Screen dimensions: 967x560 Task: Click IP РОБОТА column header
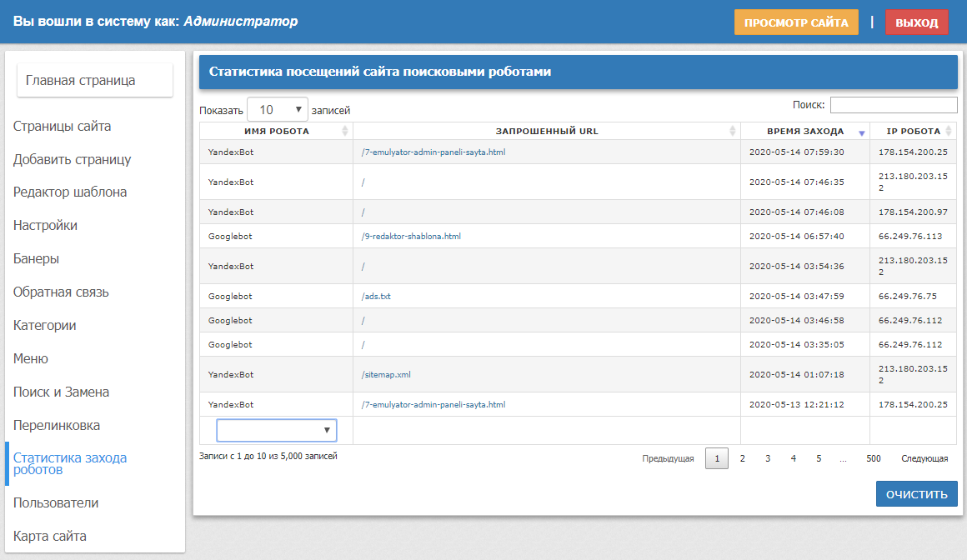914,131
